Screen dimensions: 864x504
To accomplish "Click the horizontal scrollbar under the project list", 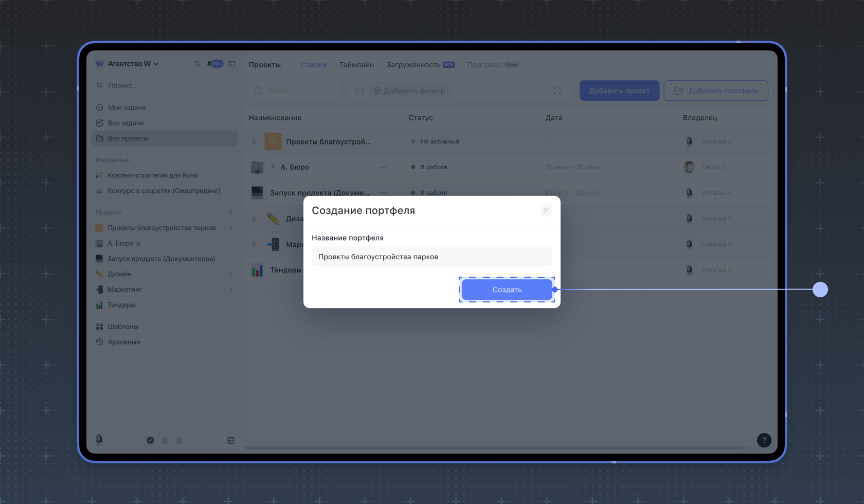I will pos(493,448).
